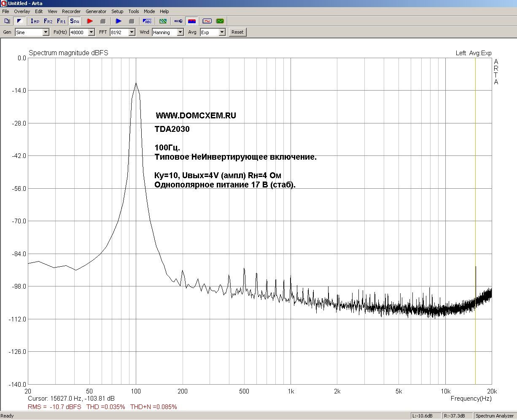The width and height of the screenshot is (517, 420).
Task: Click the 'TDA2030' annotation text
Action: [x=172, y=129]
